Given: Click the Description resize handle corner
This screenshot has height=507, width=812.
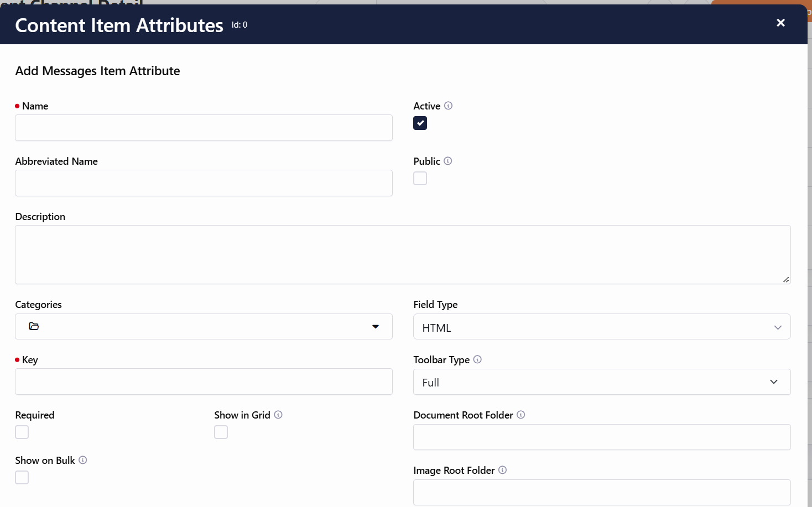Looking at the screenshot, I should pos(786,280).
